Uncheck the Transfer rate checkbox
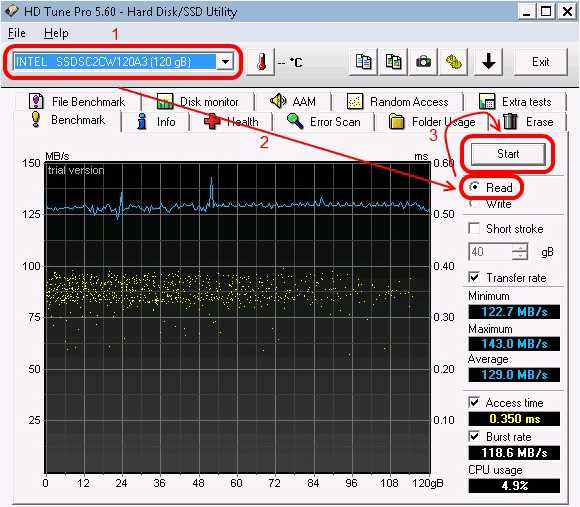 click(x=474, y=277)
